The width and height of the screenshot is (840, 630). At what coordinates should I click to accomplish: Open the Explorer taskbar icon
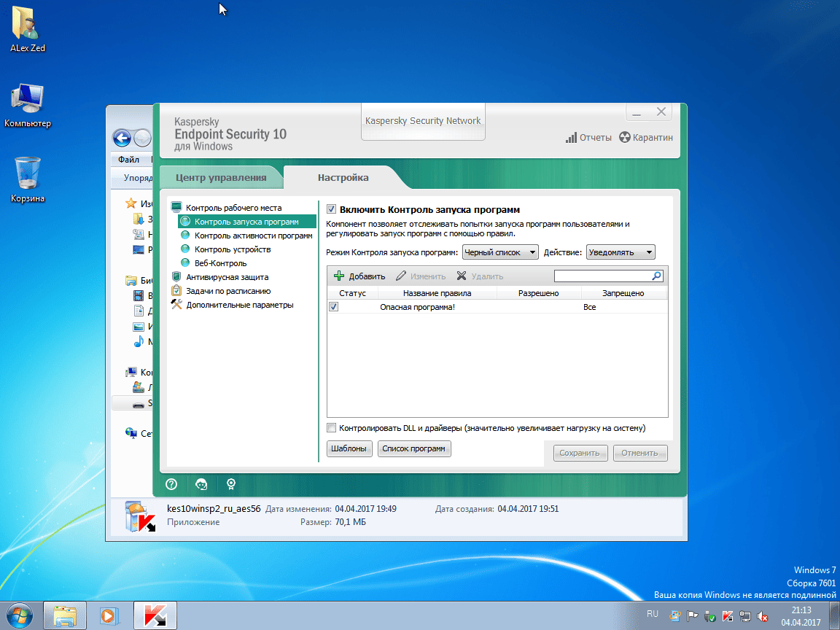(64, 615)
